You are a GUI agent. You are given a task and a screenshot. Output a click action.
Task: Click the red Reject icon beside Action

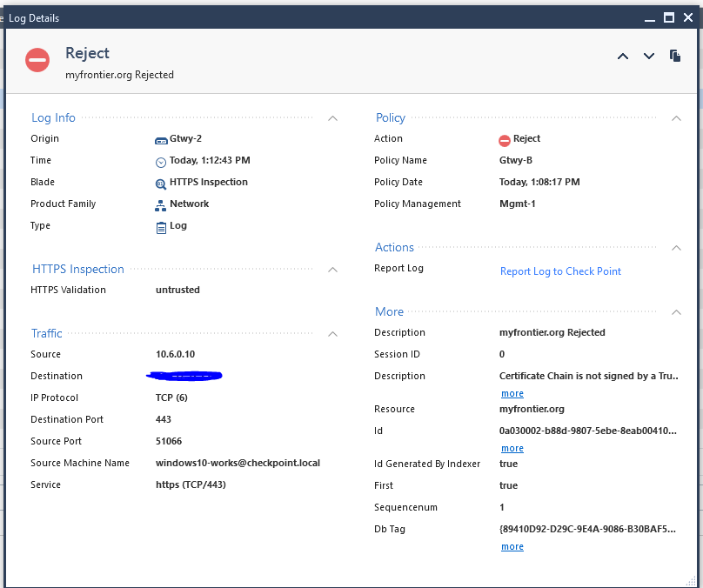click(505, 138)
